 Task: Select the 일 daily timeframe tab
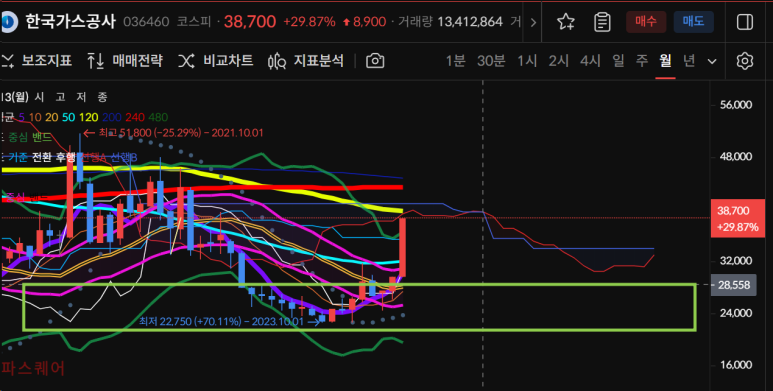point(618,61)
